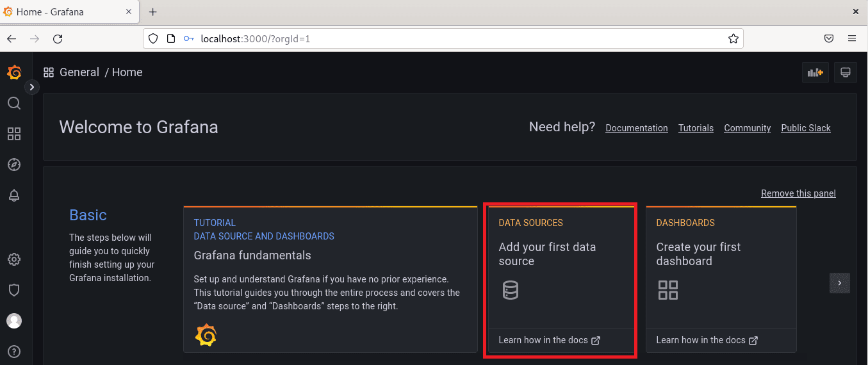Reload the page with the refresh icon
The image size is (868, 365).
coord(58,38)
